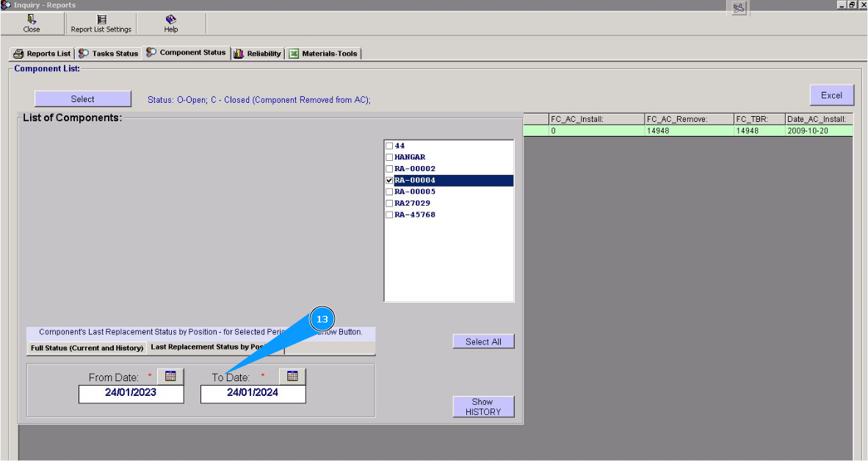
Task: Click the airplane icon in title bar
Action: tap(739, 8)
